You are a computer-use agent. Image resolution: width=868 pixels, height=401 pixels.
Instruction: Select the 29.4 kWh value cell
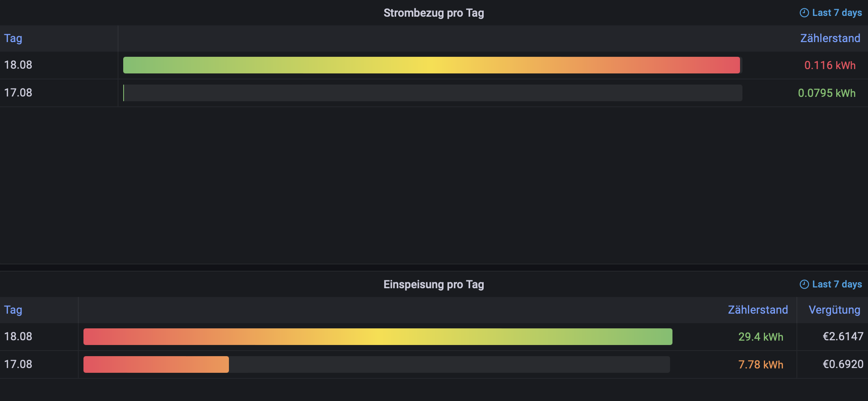761,337
